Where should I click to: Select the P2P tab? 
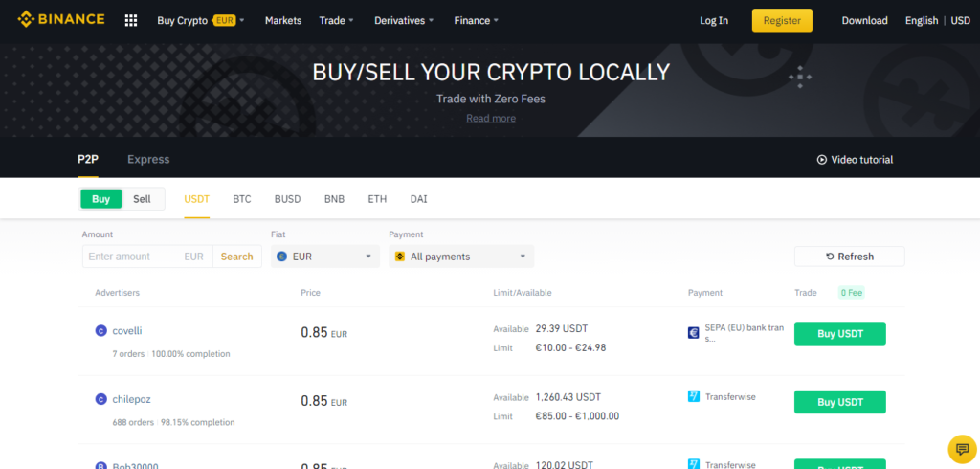point(88,160)
